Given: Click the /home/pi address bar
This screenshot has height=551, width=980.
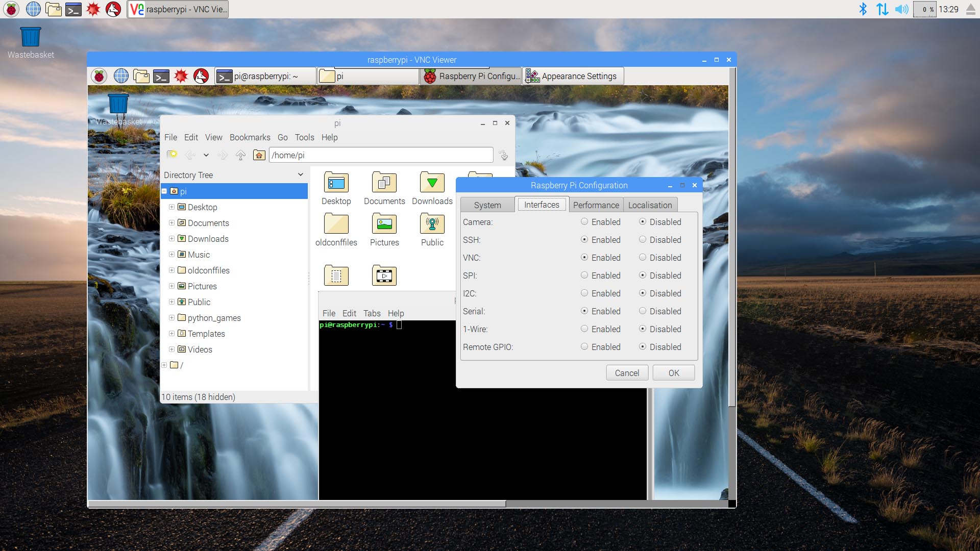Looking at the screenshot, I should coord(380,155).
